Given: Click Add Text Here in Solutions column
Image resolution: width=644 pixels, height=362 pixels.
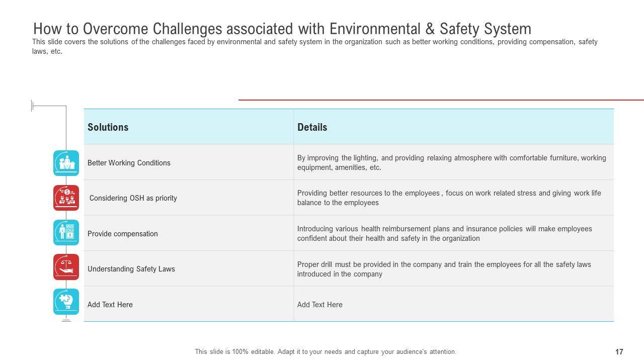Looking at the screenshot, I should coord(110,305).
